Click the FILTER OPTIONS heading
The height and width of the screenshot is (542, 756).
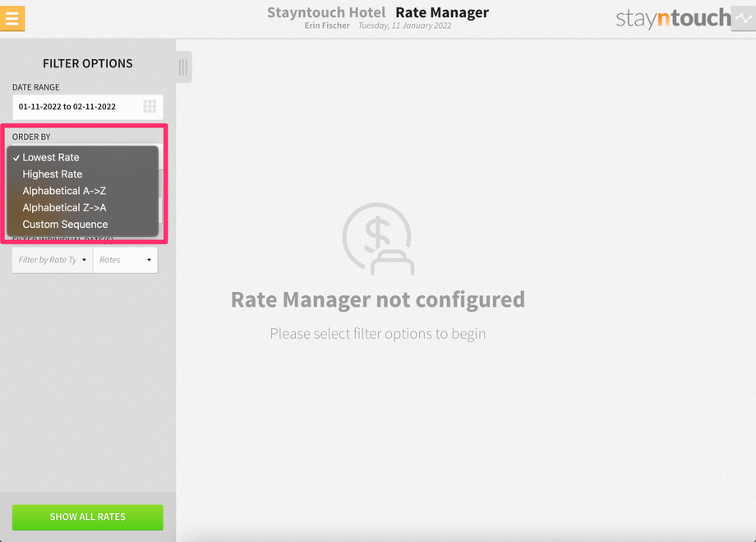[x=88, y=63]
